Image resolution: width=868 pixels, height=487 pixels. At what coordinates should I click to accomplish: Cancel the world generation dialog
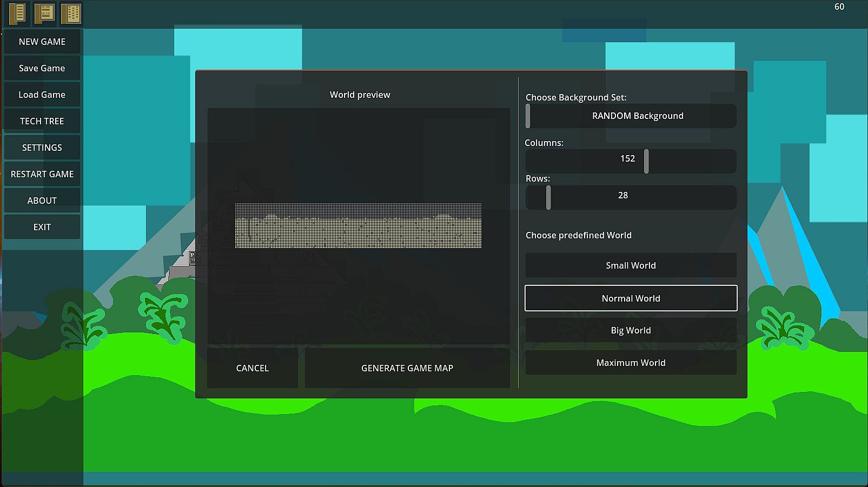click(253, 368)
